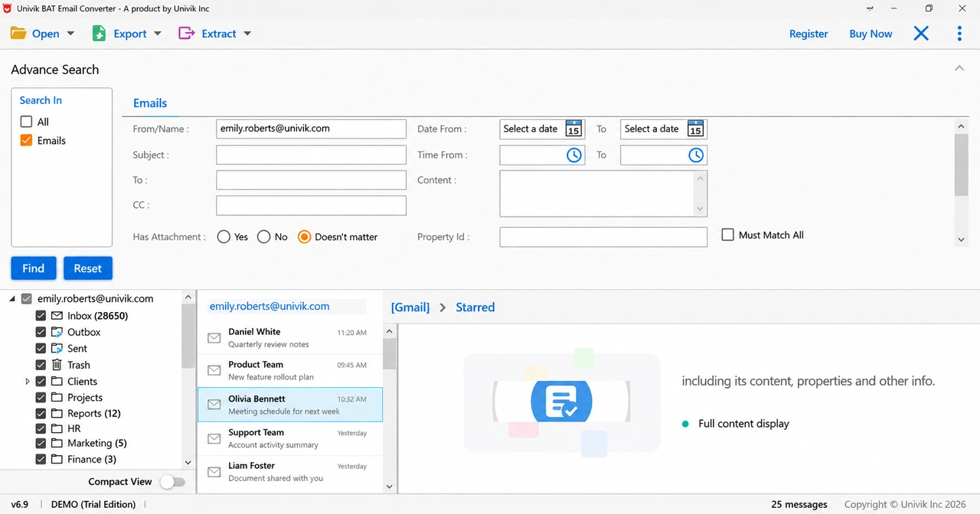980x514 pixels.
Task: Click the Starred breadcrumb
Action: 475,307
